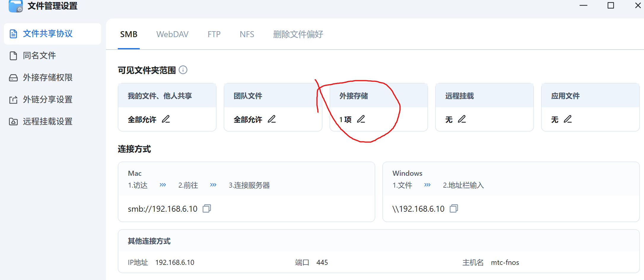The height and width of the screenshot is (280, 644).
Task: Select 远程挂载设置 sidebar entry
Action: (47, 121)
